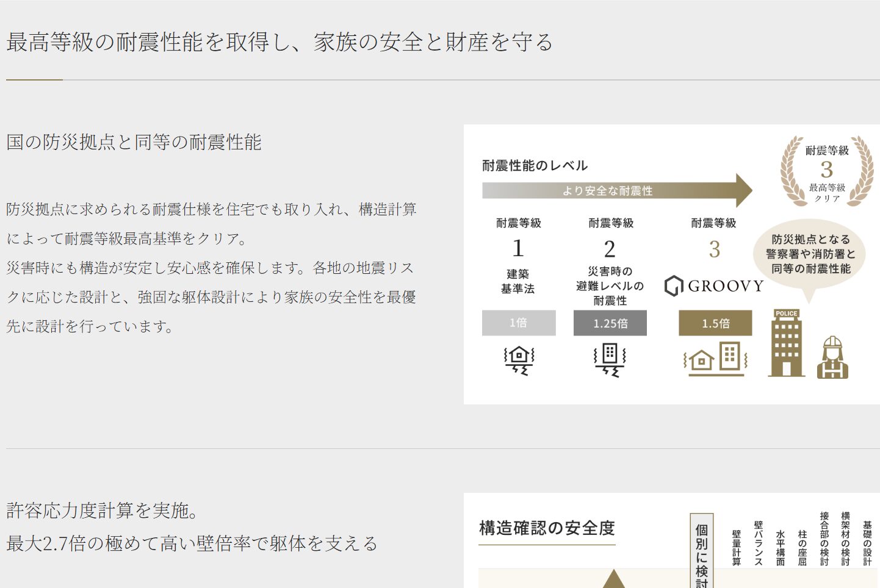This screenshot has height=588, width=880.
Task: Click the 壁量計算 vertical column label
Action: click(737, 548)
